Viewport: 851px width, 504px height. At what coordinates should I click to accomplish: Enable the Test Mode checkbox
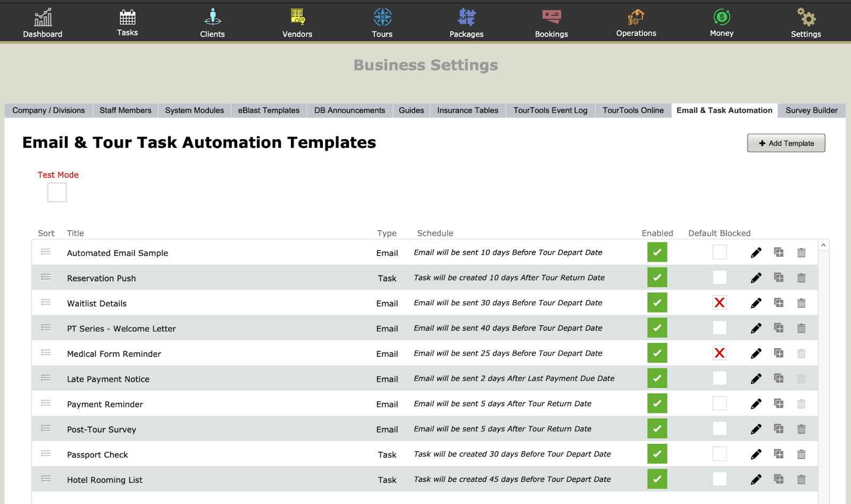point(57,192)
